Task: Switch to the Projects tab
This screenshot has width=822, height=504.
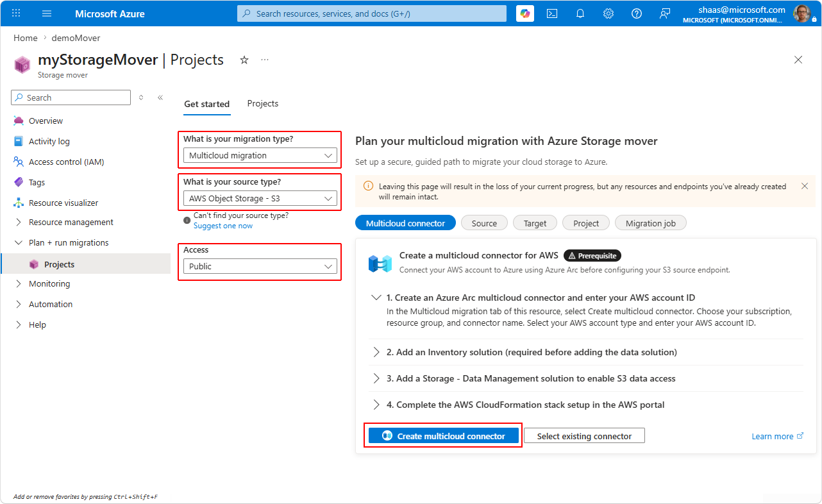Action: [x=263, y=103]
